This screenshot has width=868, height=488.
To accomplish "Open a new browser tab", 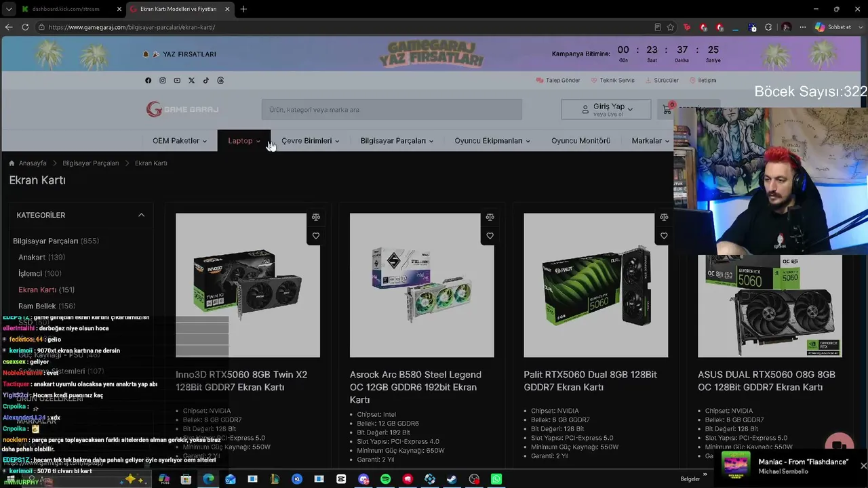I will coord(243,9).
